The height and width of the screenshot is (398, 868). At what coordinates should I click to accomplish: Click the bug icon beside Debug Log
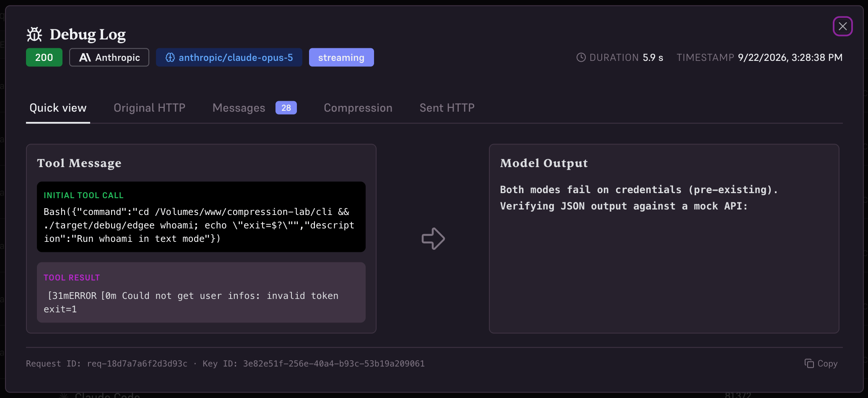[x=34, y=34]
